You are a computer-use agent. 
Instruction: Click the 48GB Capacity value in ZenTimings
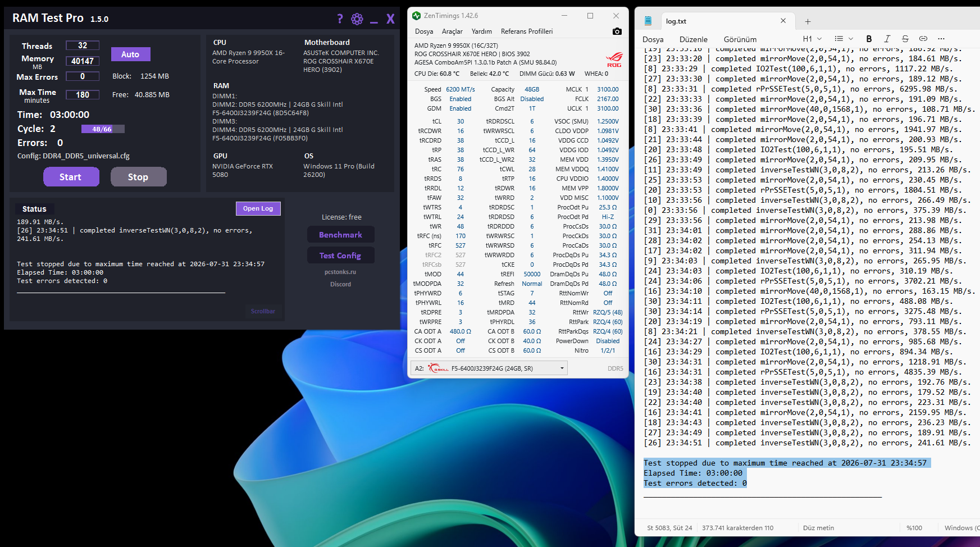point(532,89)
